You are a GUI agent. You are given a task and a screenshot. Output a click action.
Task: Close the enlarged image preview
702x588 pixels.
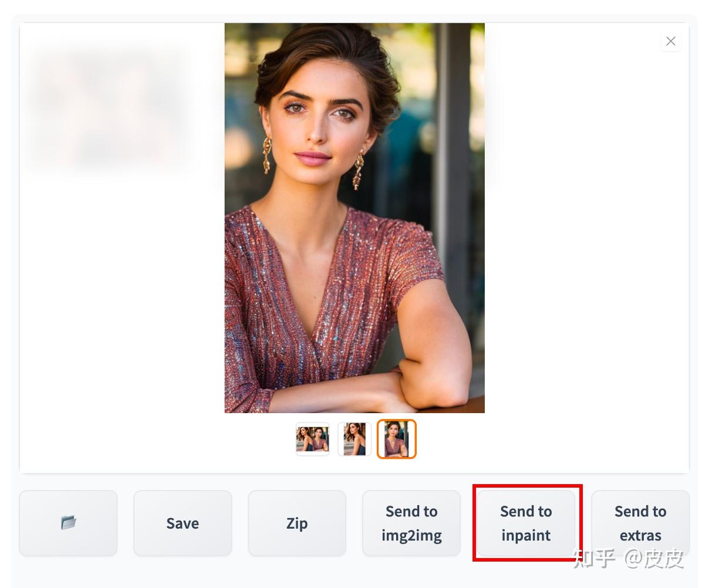[x=670, y=41]
